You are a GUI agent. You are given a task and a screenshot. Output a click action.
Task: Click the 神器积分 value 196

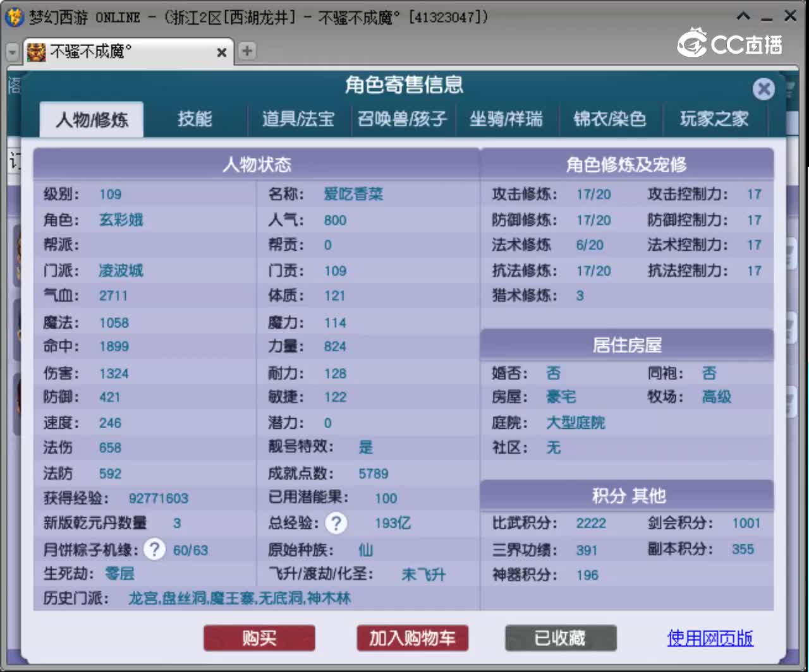click(587, 575)
